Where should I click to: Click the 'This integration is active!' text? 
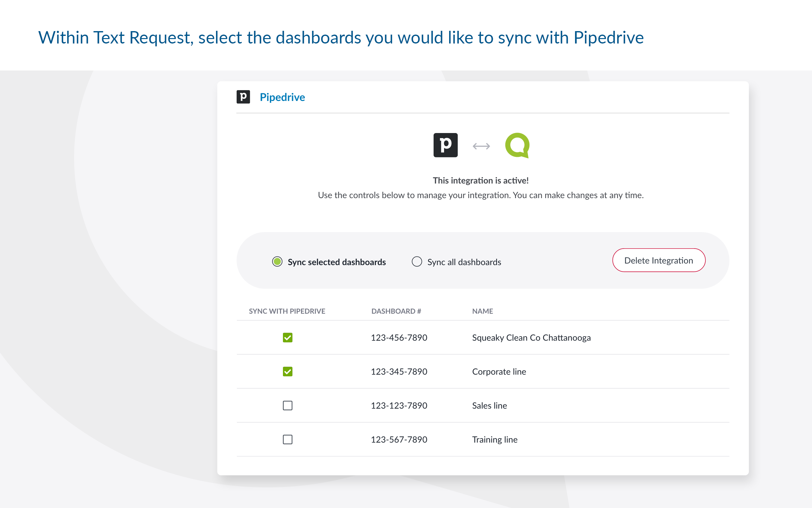pyautogui.click(x=481, y=180)
